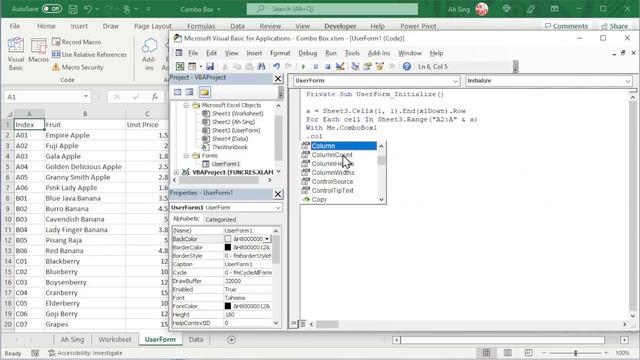The width and height of the screenshot is (640, 360).
Task: Click Insert UserForm icon in VBA toolbar
Action: (192, 67)
